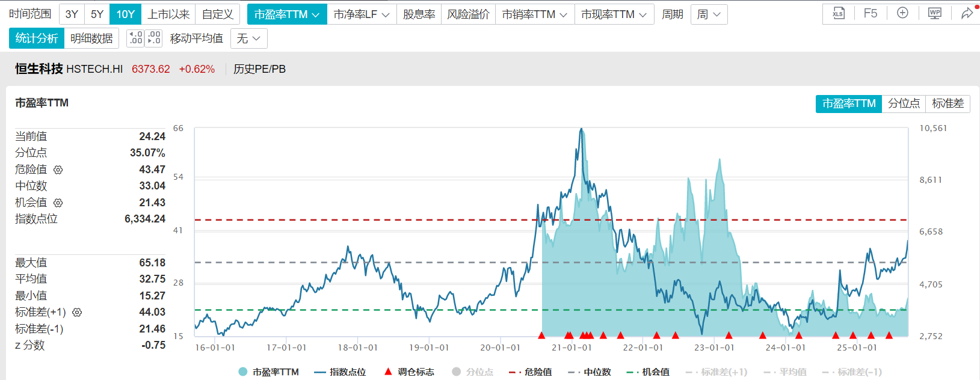Click the minimum value 15.27
Screen dimensions: 980x380
(x=152, y=296)
